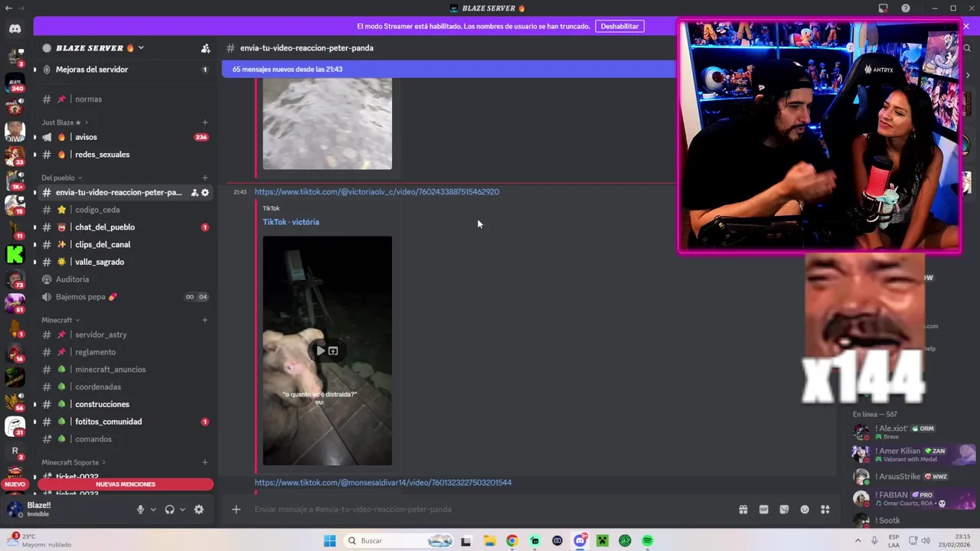This screenshot has width=980, height=551.
Task: Open apps launcher icon in message bar
Action: tap(825, 509)
